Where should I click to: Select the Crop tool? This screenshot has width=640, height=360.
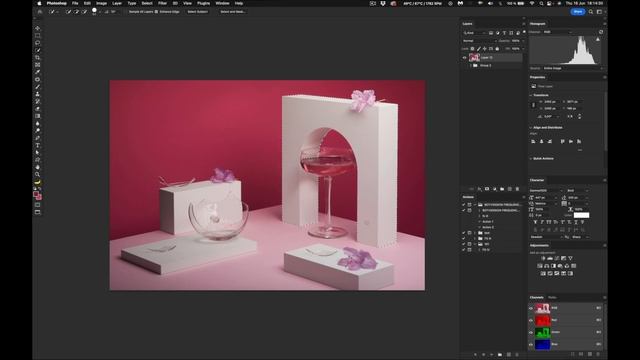(x=38, y=58)
